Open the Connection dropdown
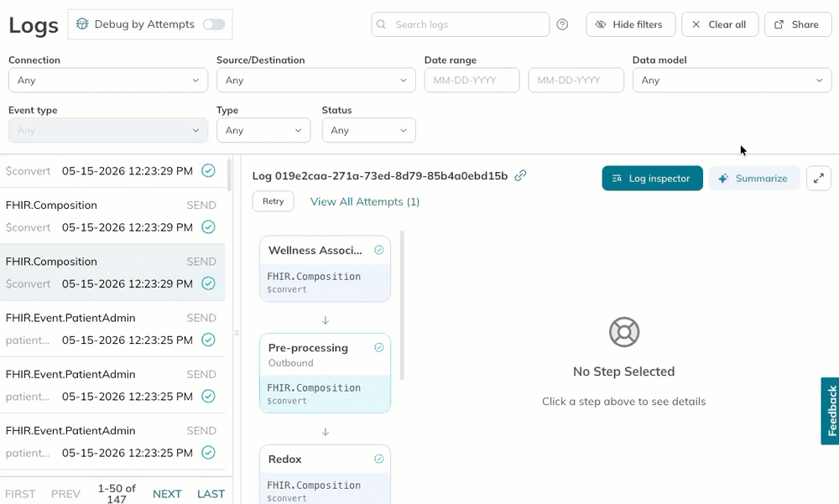839x504 pixels. click(108, 81)
